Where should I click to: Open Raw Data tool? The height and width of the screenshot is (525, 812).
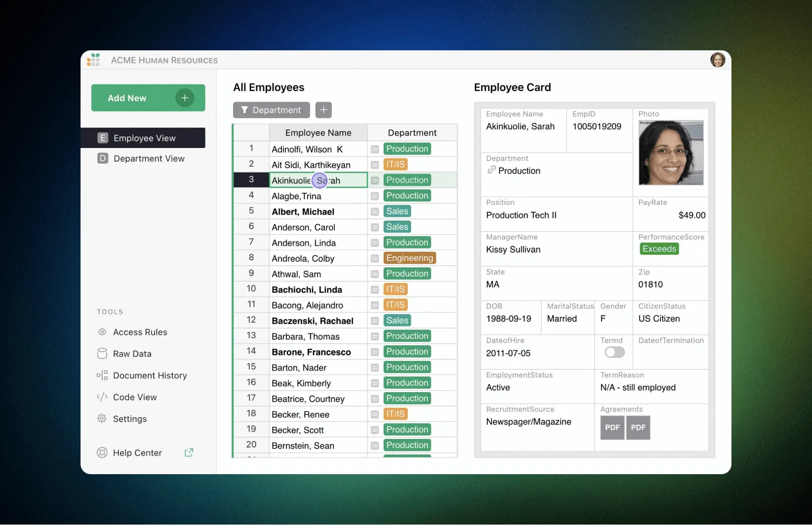click(x=132, y=354)
